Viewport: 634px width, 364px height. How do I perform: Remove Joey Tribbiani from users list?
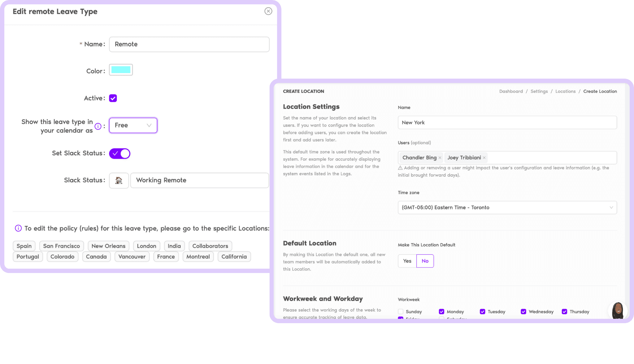coord(484,158)
